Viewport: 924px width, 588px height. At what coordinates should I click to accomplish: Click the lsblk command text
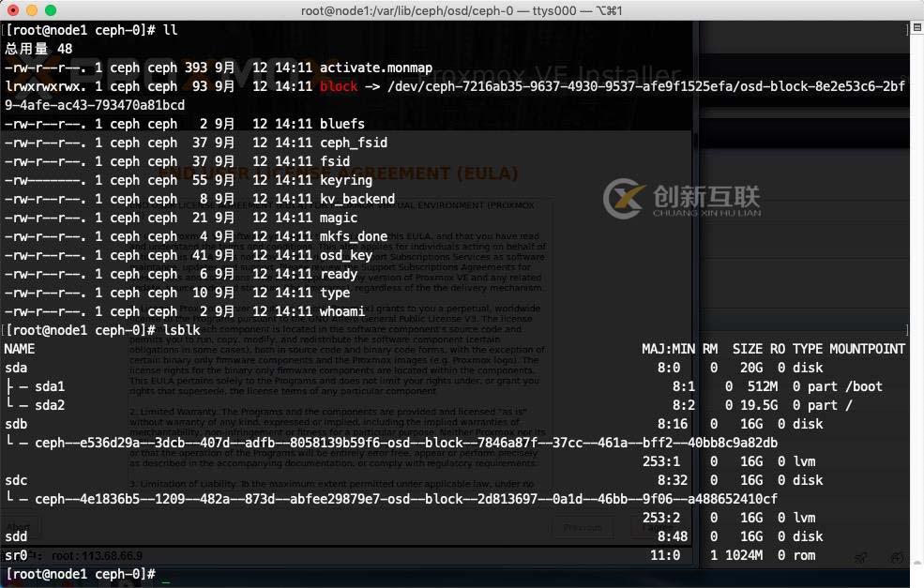pos(181,330)
